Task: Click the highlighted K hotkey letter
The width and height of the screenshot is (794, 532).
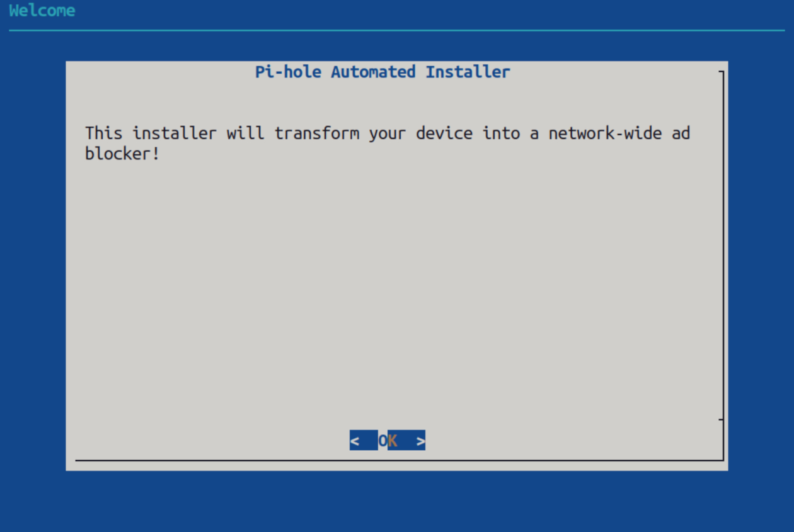Action: 393,441
